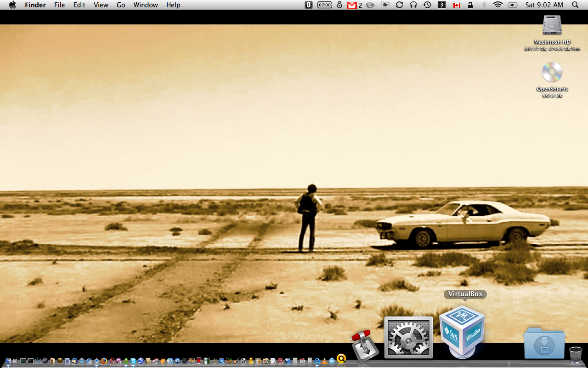The height and width of the screenshot is (368, 588).
Task: Open QuickTime Player in the dock
Action: pos(317,361)
